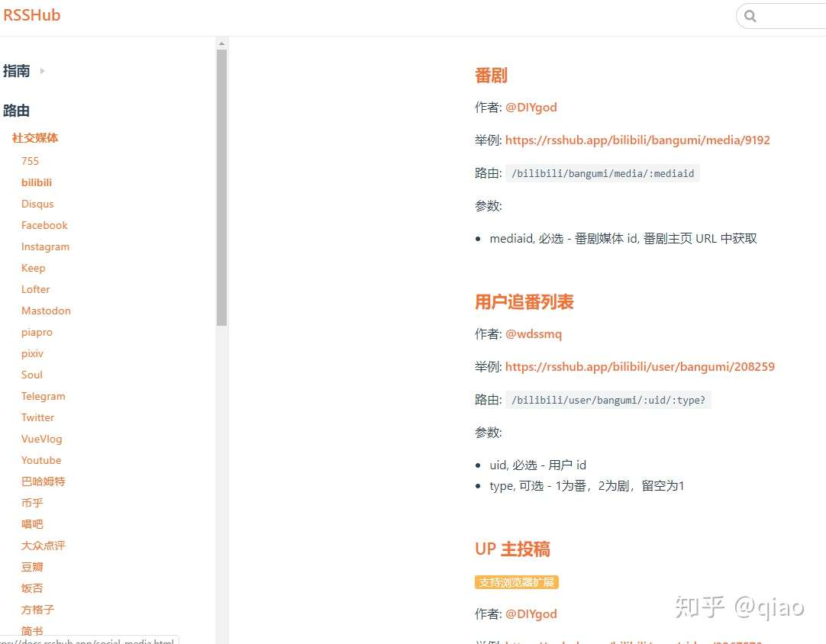The height and width of the screenshot is (644, 826).
Task: Go to pixiv sidebar entry
Action: click(32, 353)
